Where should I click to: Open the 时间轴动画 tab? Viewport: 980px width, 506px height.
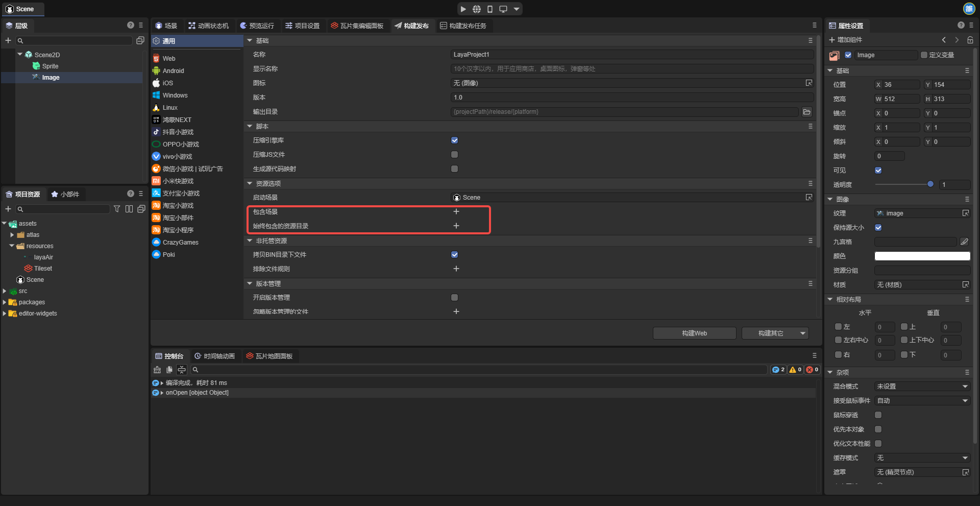point(214,356)
